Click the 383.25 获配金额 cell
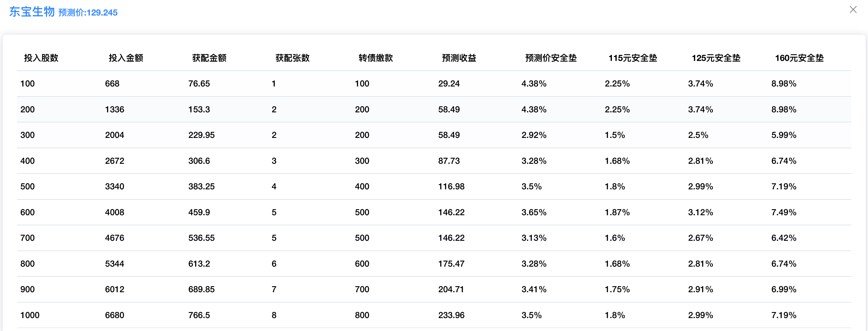Viewport: 868px width, 331px height. pos(201,187)
